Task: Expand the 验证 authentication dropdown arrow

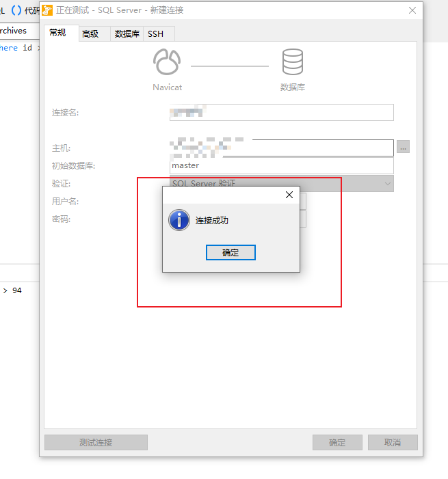Action: (387, 184)
